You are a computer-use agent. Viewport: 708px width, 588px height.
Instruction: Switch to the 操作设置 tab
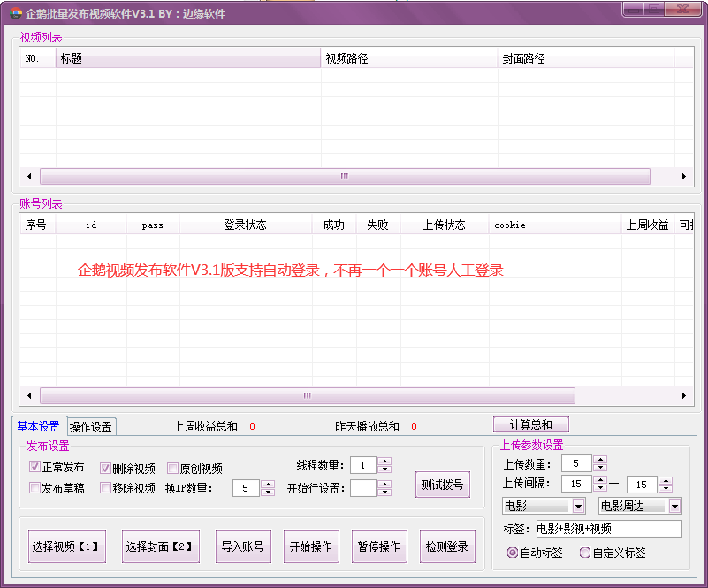(x=91, y=427)
